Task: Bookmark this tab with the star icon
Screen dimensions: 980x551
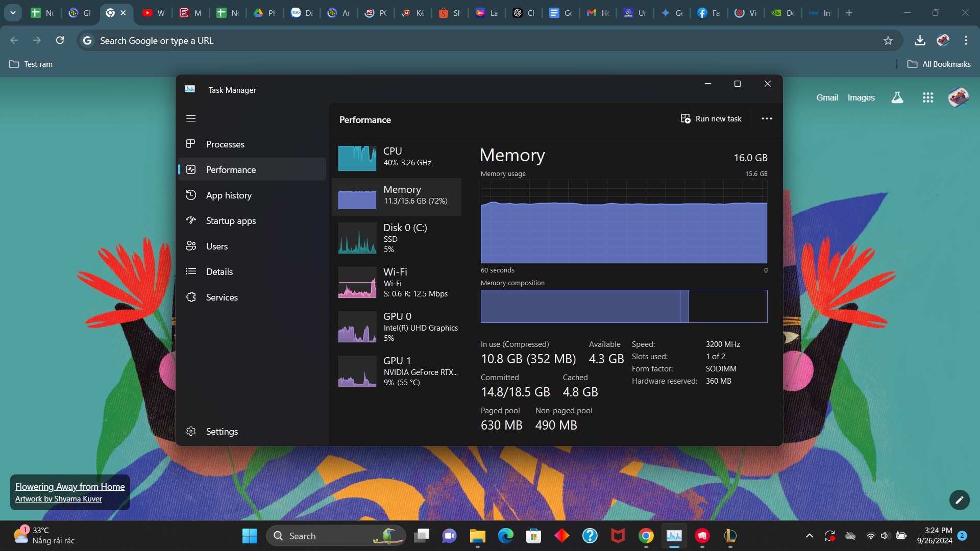Action: pyautogui.click(x=888, y=40)
